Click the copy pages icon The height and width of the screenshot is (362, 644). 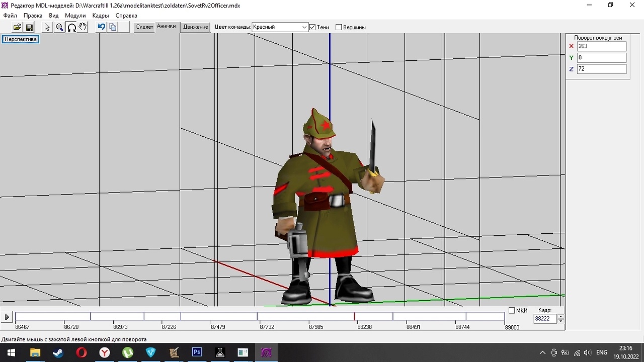click(x=113, y=27)
